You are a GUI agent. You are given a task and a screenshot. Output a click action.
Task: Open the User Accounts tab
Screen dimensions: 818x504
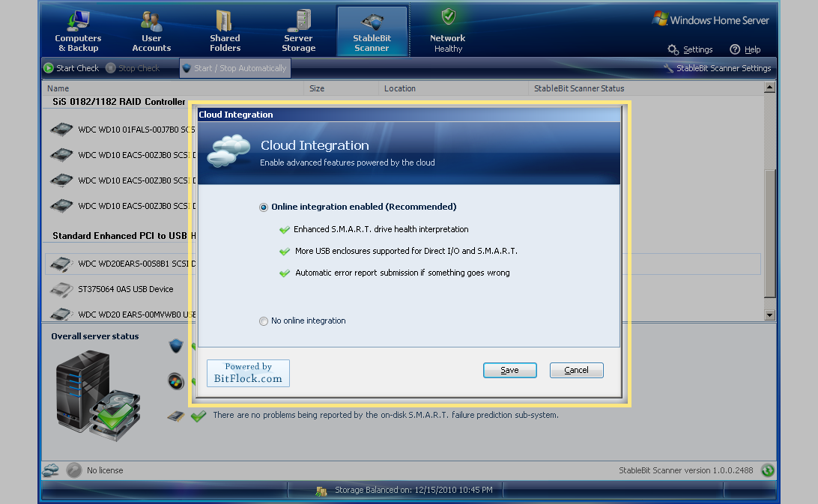[x=151, y=30]
